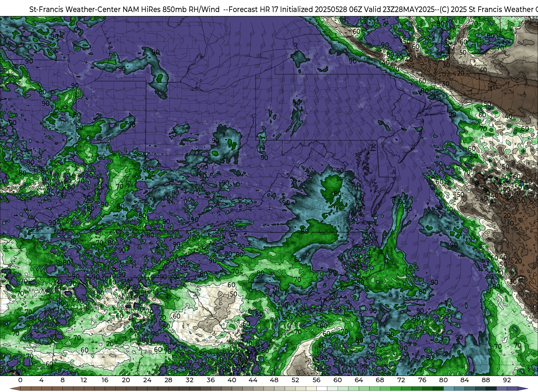Click the "Forecast HR 17" text

coord(254,10)
